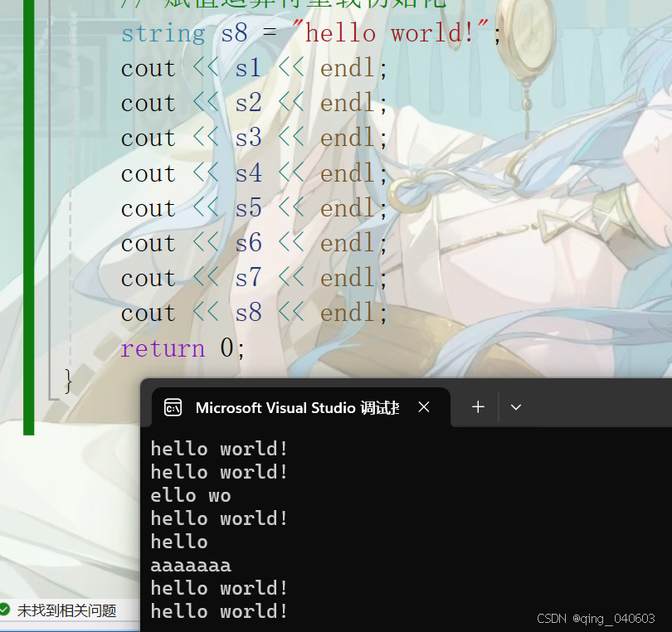672x632 pixels.
Task: Click the green check no-issues status icon
Action: click(x=4, y=610)
